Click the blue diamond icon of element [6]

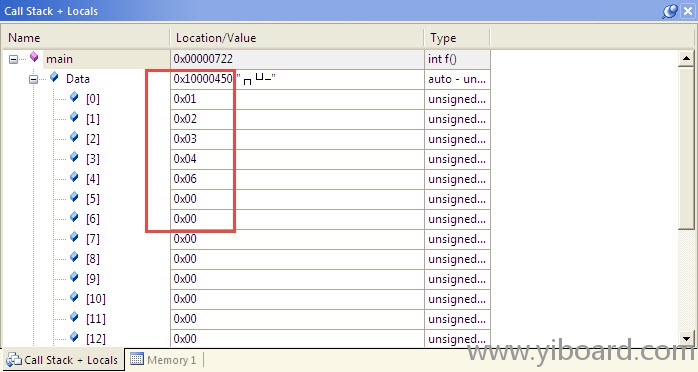pos(74,218)
